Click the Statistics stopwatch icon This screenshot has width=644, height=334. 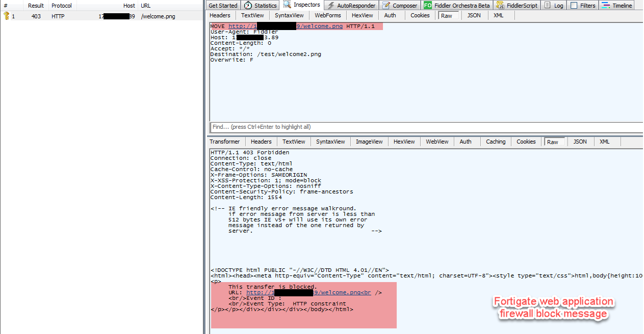point(248,6)
